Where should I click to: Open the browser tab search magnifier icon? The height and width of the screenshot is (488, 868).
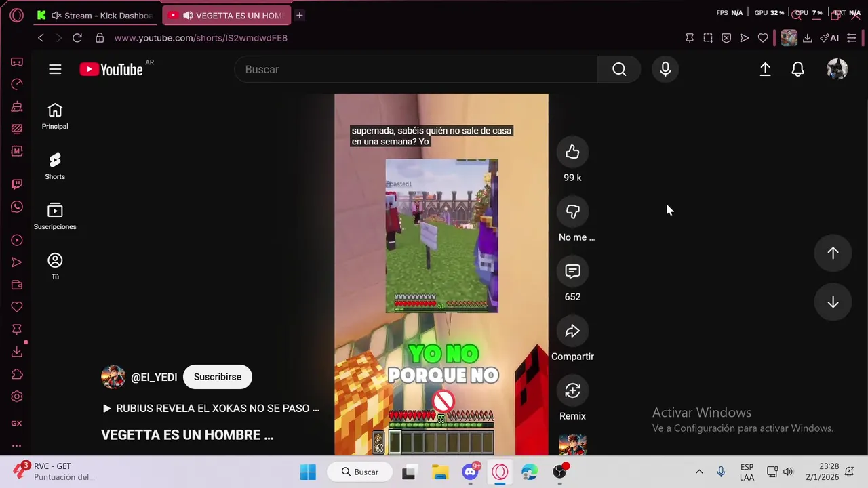click(797, 15)
